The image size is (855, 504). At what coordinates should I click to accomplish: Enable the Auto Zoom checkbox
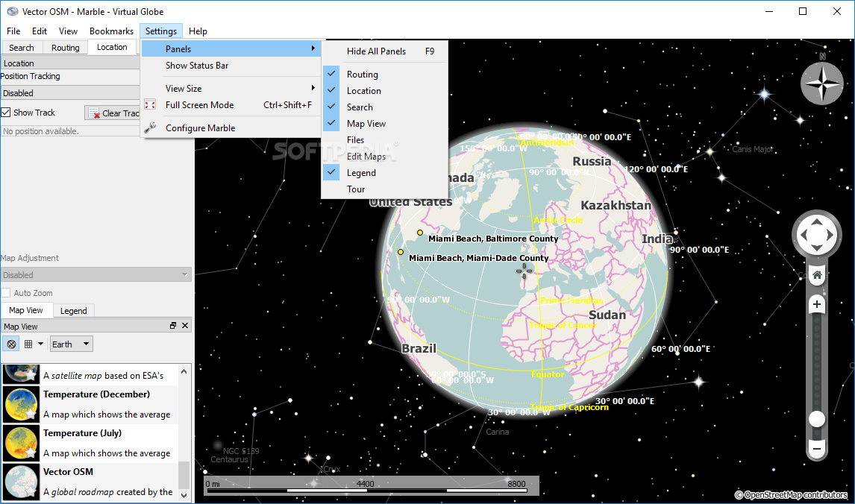click(x=6, y=292)
